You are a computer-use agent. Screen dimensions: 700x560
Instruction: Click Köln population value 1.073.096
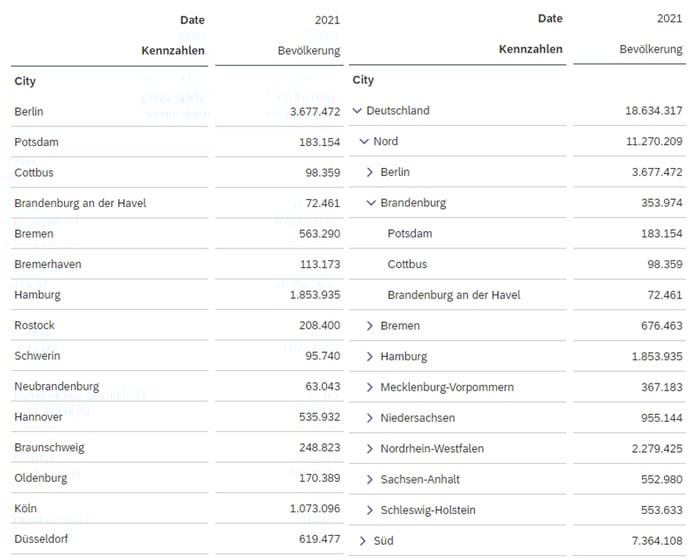click(315, 509)
